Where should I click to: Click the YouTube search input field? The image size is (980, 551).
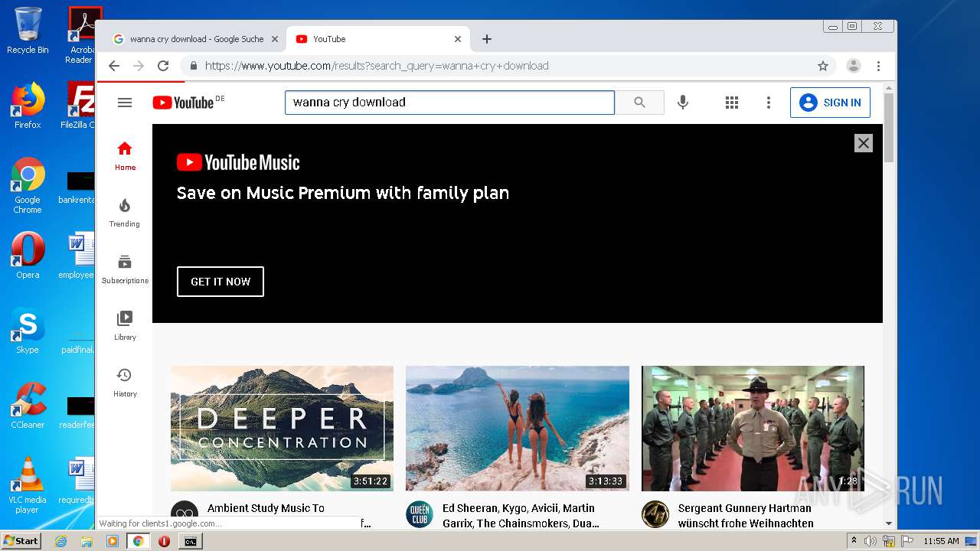point(450,103)
